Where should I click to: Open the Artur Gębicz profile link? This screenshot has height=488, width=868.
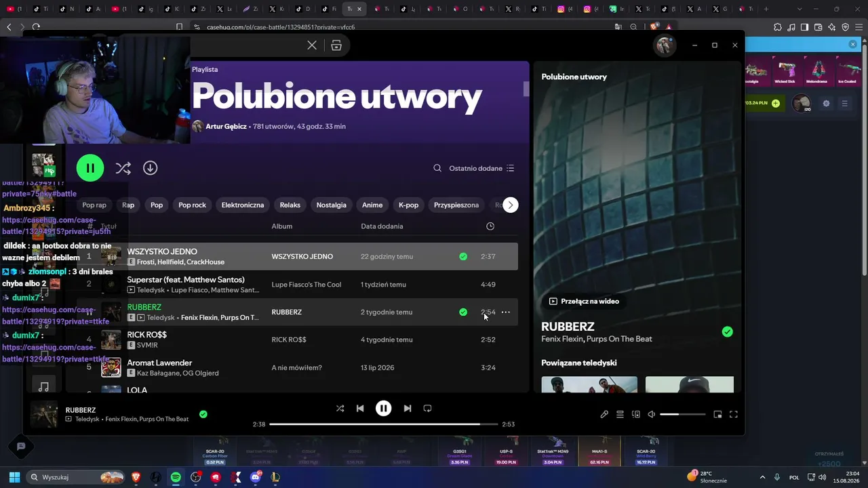pyautogui.click(x=226, y=127)
